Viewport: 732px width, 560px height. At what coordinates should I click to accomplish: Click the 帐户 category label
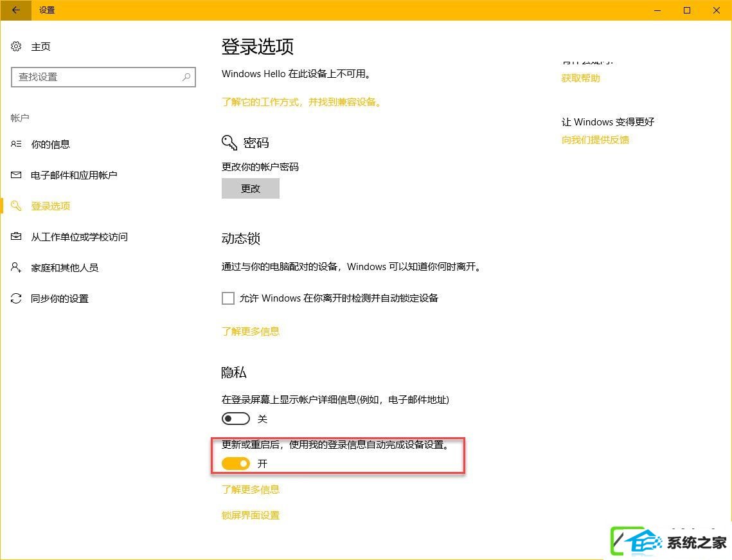coord(20,118)
